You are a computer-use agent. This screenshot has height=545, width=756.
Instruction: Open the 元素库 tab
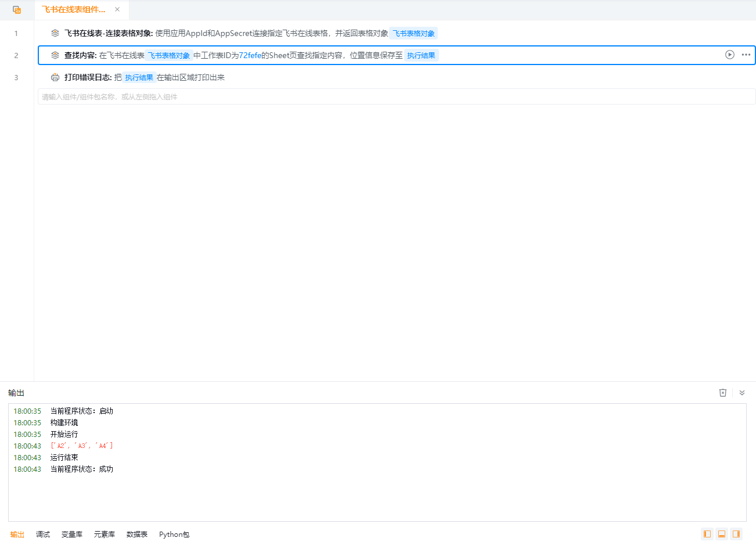(105, 535)
